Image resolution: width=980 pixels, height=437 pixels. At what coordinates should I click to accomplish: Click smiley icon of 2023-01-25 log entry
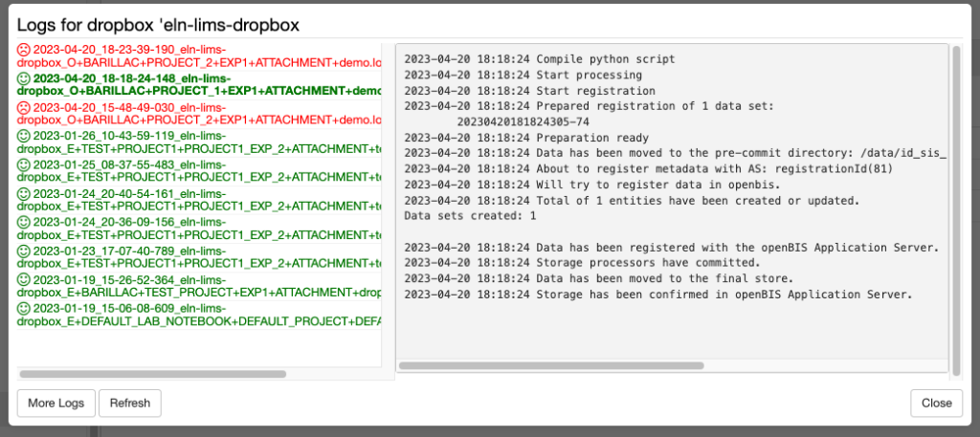[x=23, y=164]
